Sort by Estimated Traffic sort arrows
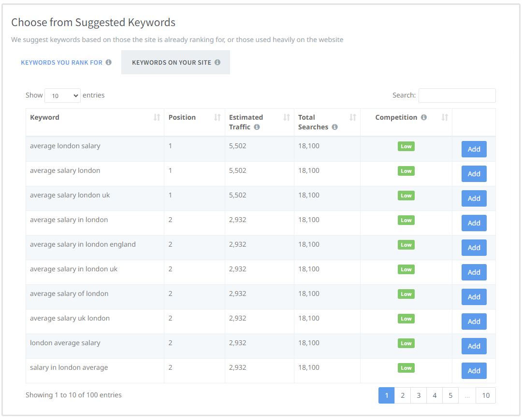This screenshot has width=522, height=420. 287,117
